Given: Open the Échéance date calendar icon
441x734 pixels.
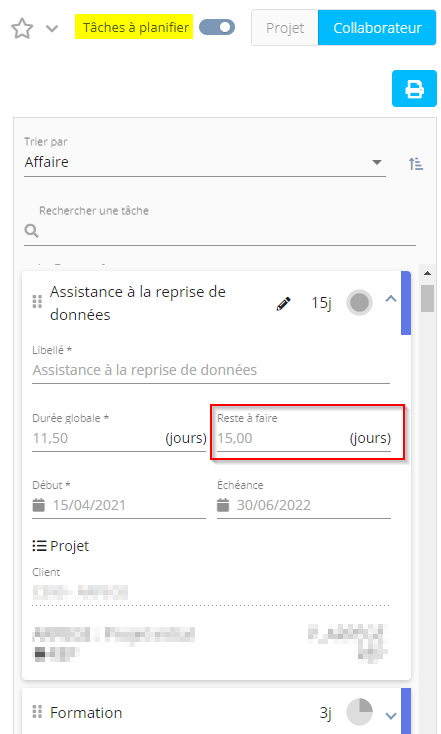Looking at the screenshot, I should [223, 505].
